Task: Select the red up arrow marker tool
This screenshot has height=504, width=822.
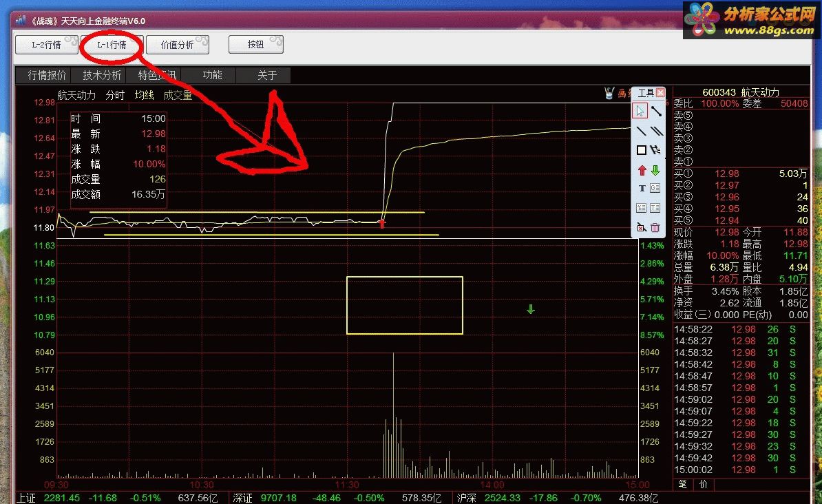Action: point(642,171)
